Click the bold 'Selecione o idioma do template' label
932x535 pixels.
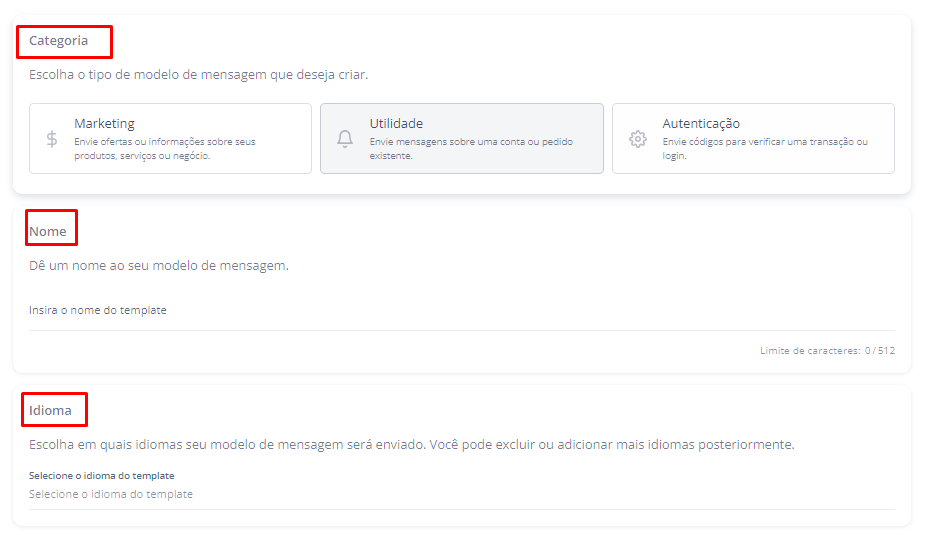coord(101,476)
